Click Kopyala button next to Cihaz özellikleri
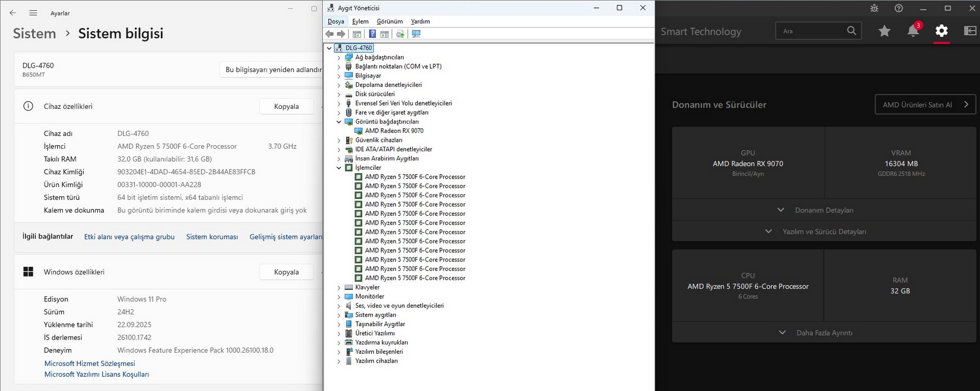The image size is (980, 391). pyautogui.click(x=286, y=106)
